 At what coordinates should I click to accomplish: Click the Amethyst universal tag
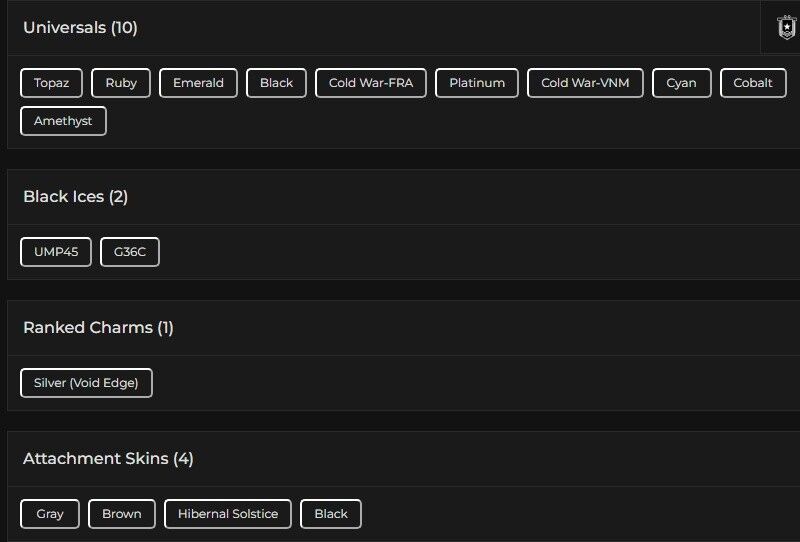pyautogui.click(x=63, y=121)
